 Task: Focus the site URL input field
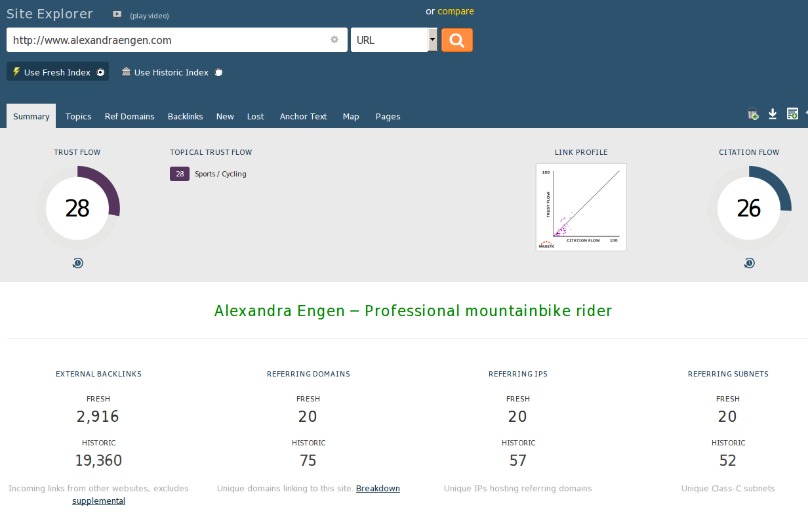(x=177, y=40)
